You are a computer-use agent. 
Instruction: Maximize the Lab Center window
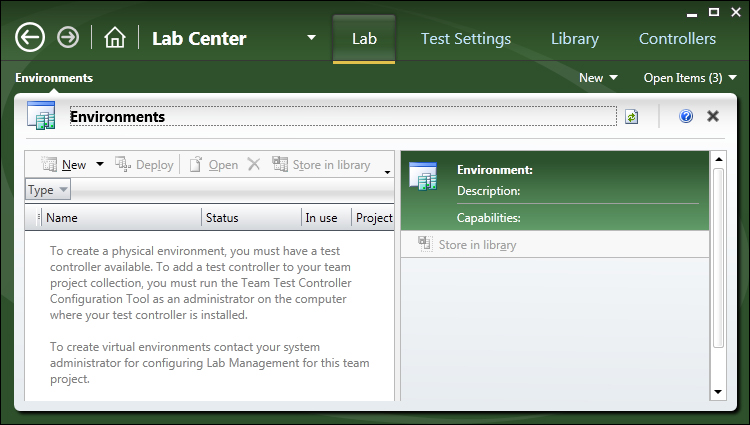[714, 12]
